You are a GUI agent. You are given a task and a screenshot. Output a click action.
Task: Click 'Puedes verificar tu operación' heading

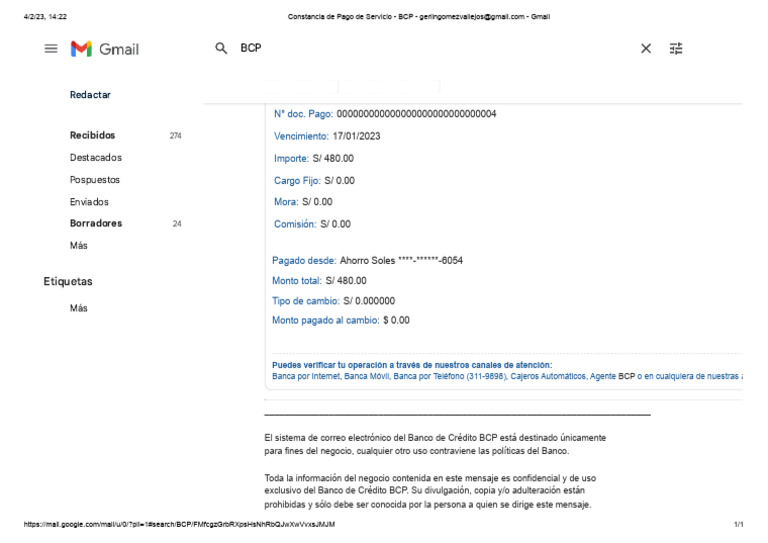pyautogui.click(x=412, y=365)
